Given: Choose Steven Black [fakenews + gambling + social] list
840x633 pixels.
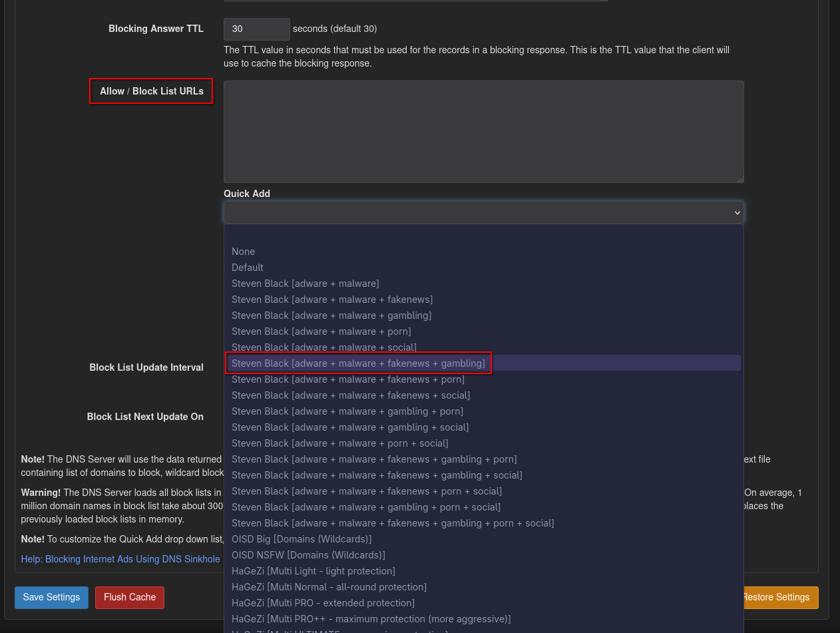Looking at the screenshot, I should (x=484, y=475).
